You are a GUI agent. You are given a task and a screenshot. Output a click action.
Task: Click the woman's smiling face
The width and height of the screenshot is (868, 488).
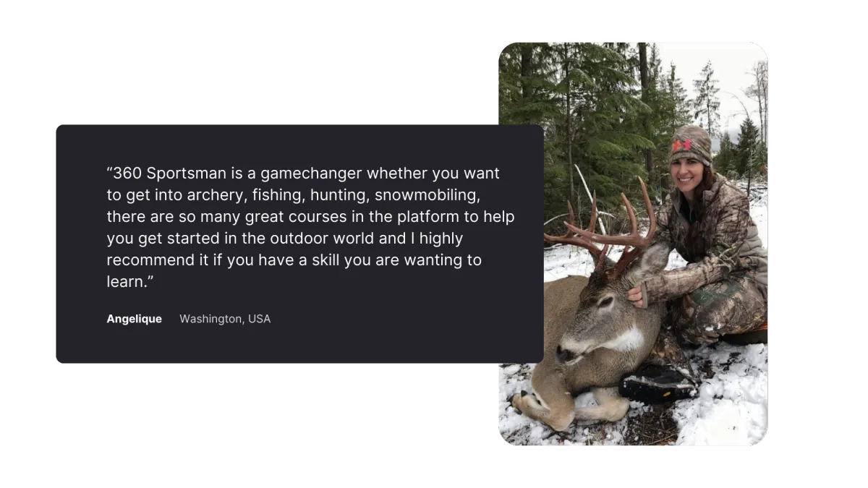click(x=688, y=174)
